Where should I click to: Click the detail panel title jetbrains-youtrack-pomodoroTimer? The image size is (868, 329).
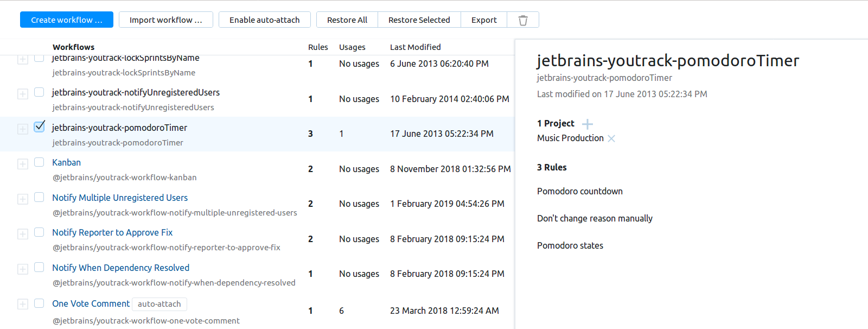click(668, 61)
